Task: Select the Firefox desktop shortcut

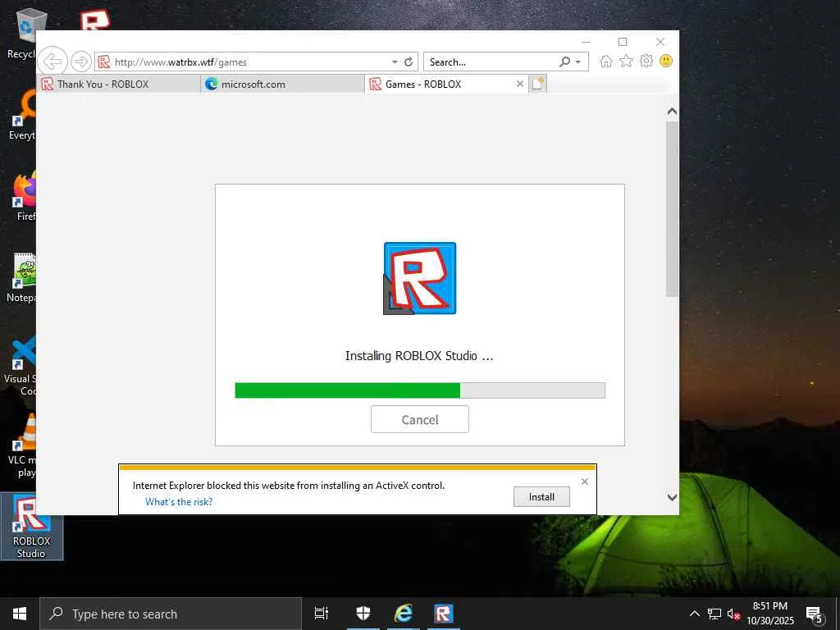Action: (23, 195)
